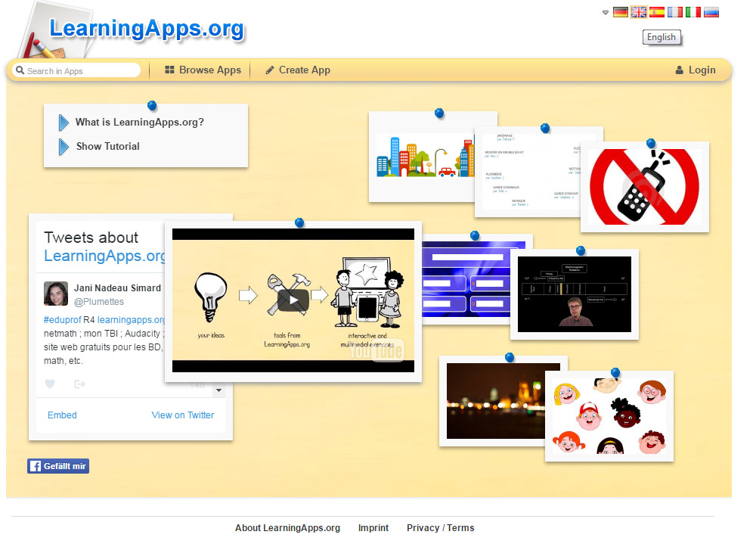Click the #eduprof hashtag
Viewport: 756px width, 547px height.
63,320
